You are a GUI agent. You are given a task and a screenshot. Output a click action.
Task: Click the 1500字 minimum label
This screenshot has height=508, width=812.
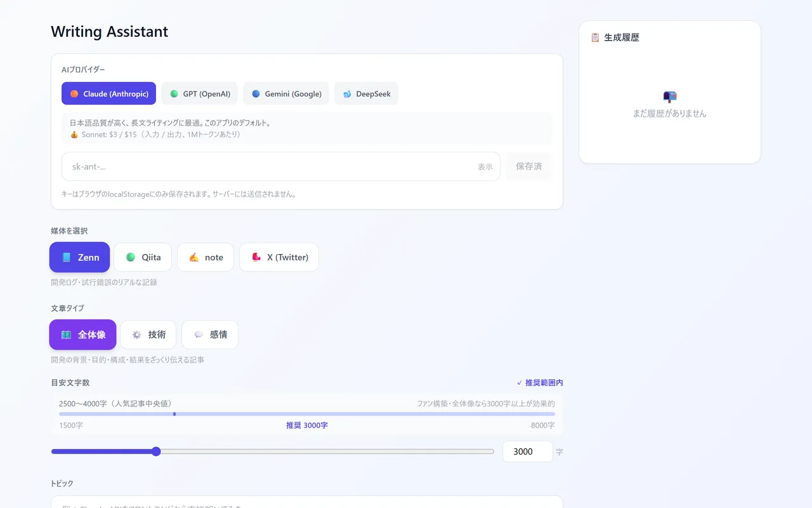point(71,425)
